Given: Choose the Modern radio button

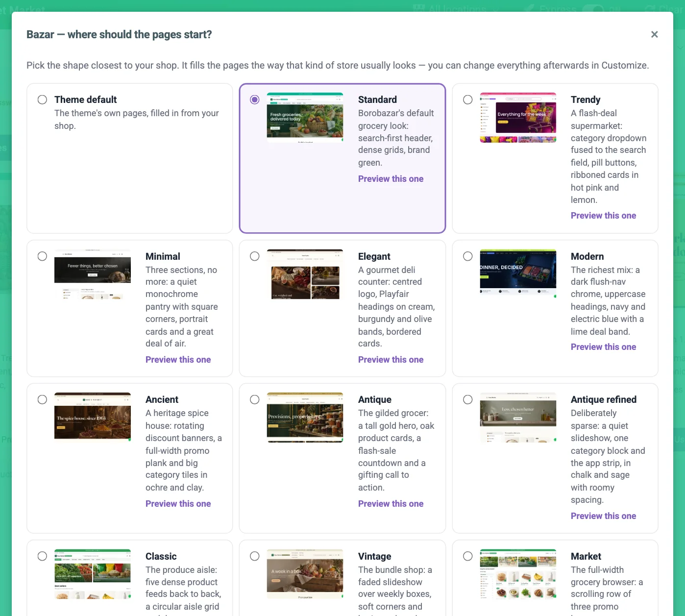Looking at the screenshot, I should 468,256.
